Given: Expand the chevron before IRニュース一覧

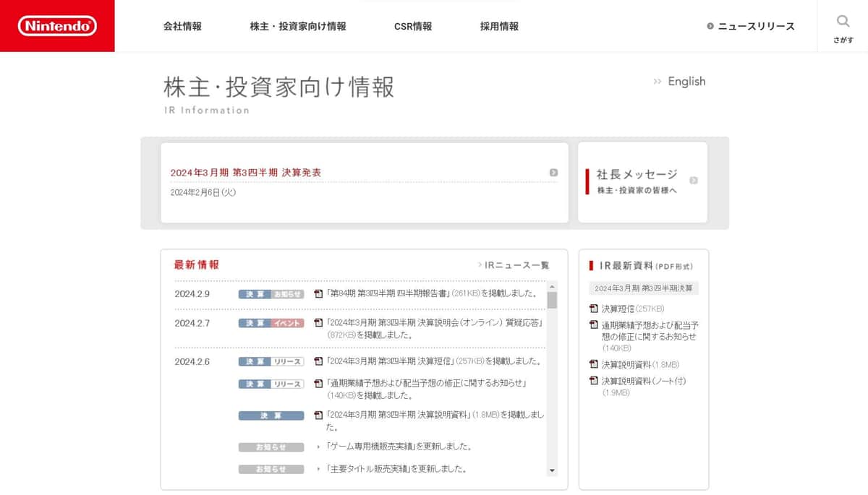Looking at the screenshot, I should point(480,264).
